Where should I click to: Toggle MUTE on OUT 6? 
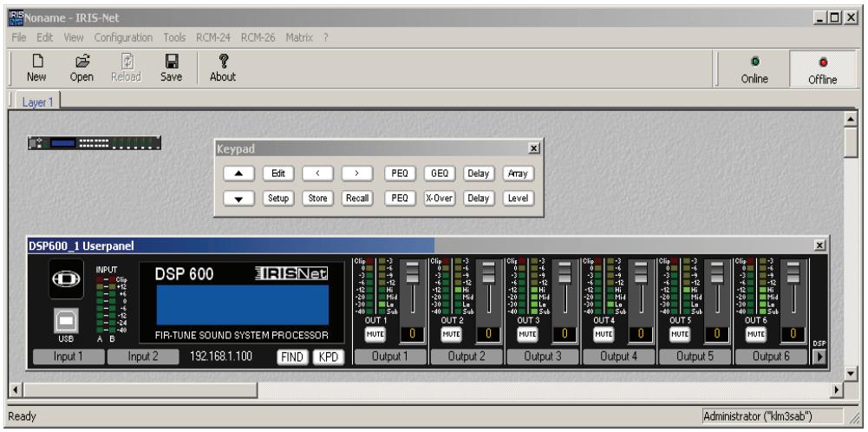[755, 334]
